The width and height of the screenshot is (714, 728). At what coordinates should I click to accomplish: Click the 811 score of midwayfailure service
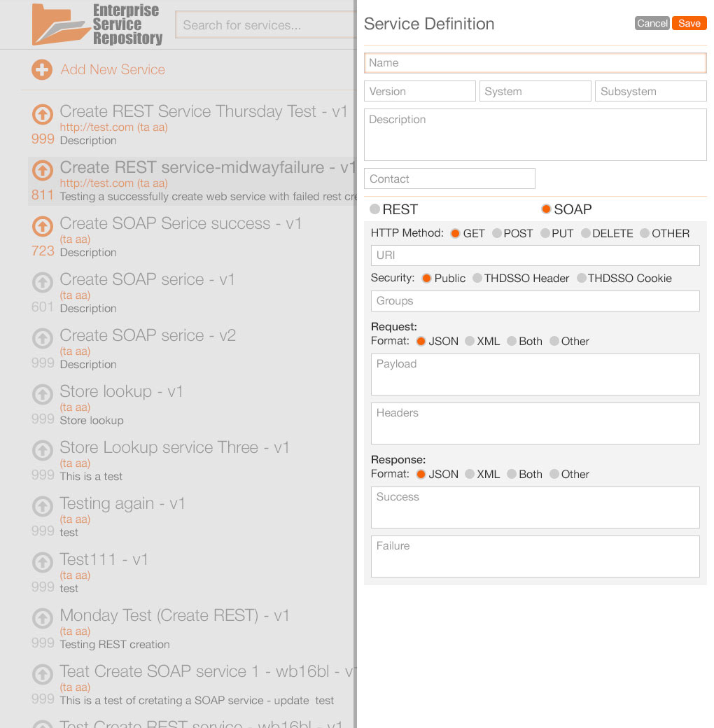(x=42, y=195)
